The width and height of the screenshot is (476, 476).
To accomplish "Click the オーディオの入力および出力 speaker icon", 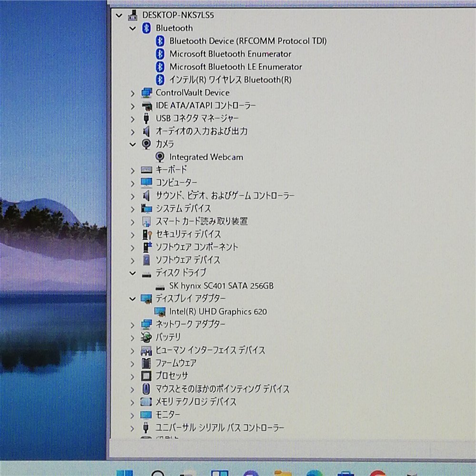I will 146,131.
